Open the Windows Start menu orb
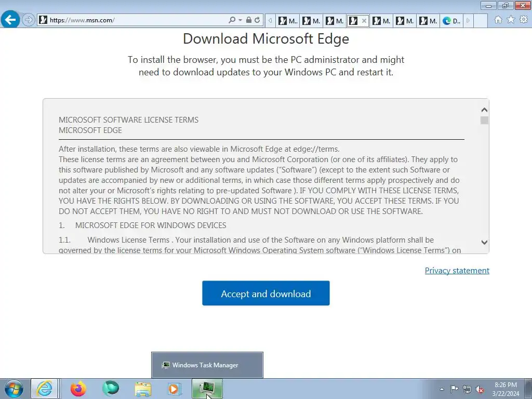The height and width of the screenshot is (399, 532). pyautogui.click(x=14, y=389)
